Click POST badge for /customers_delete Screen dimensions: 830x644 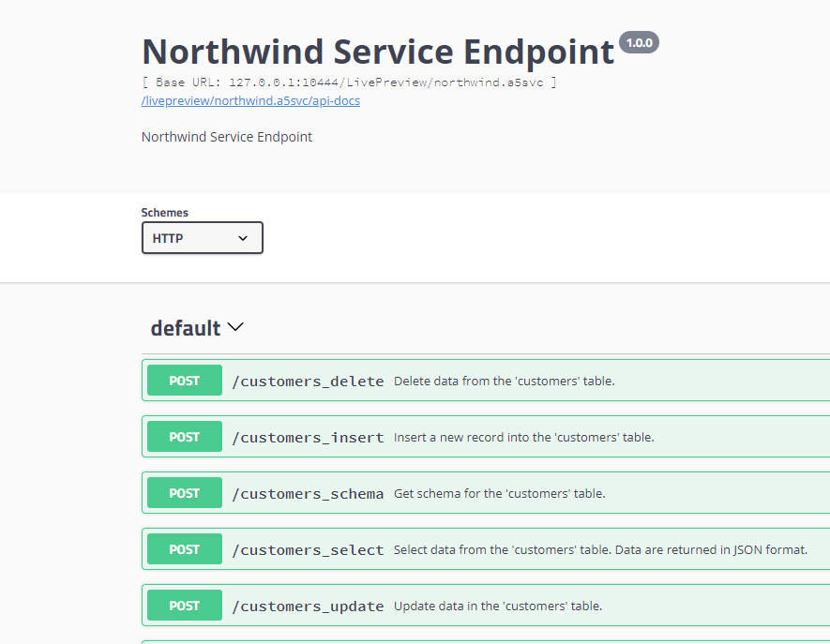[x=184, y=381]
